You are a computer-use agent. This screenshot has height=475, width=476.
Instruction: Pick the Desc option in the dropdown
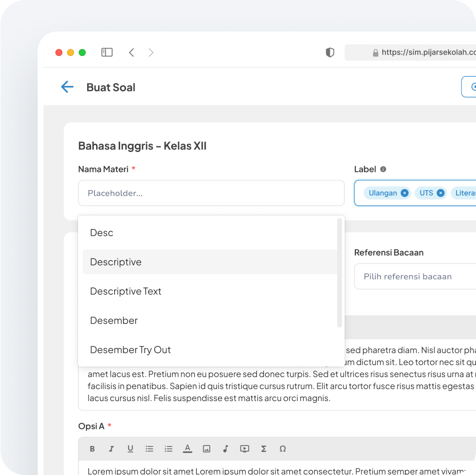(x=102, y=233)
